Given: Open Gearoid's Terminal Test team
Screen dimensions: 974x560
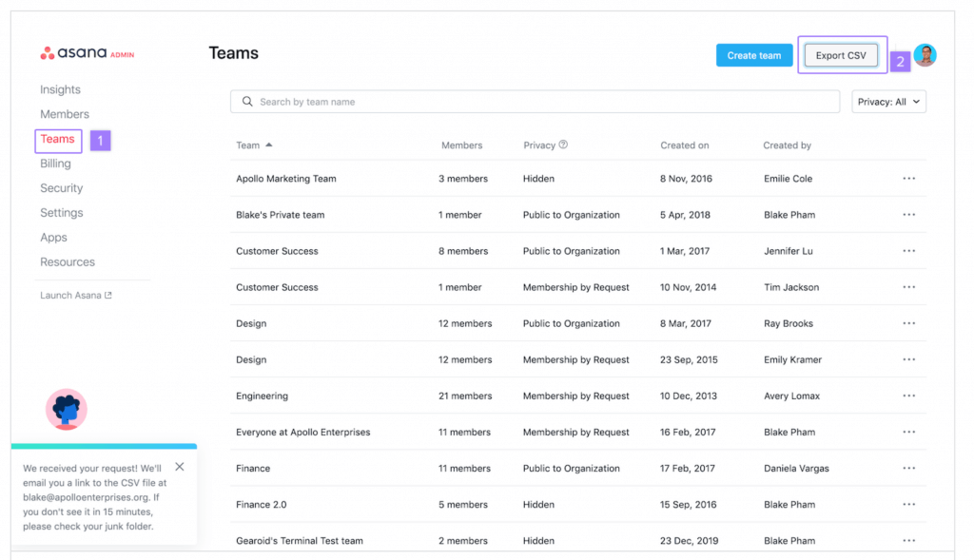Looking at the screenshot, I should 300,541.
